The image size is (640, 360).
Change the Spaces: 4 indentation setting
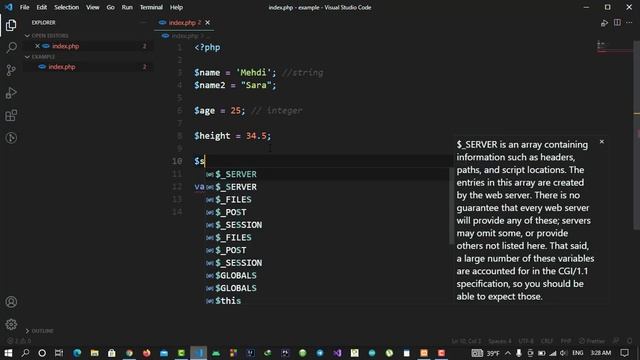click(500, 341)
